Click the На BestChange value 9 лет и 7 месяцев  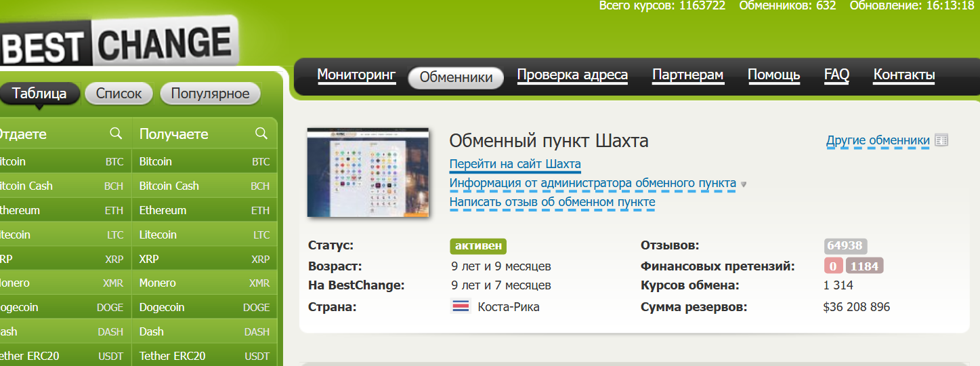[x=501, y=285]
